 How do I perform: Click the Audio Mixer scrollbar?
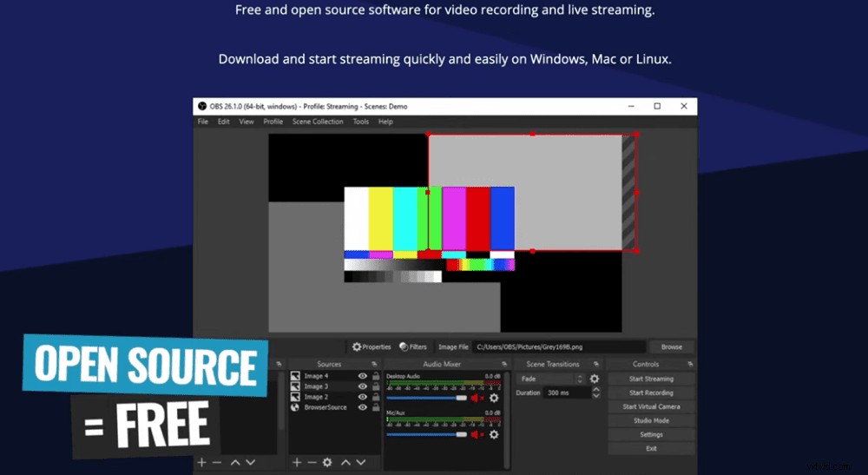pyautogui.click(x=507, y=421)
